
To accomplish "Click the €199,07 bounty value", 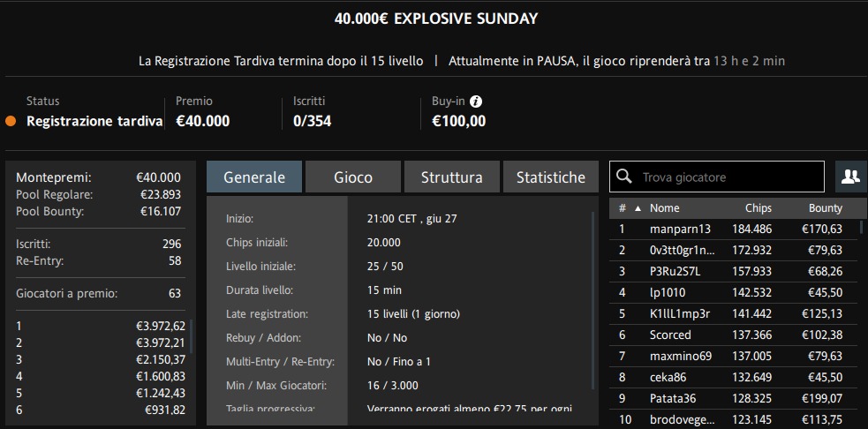I will point(821,399).
